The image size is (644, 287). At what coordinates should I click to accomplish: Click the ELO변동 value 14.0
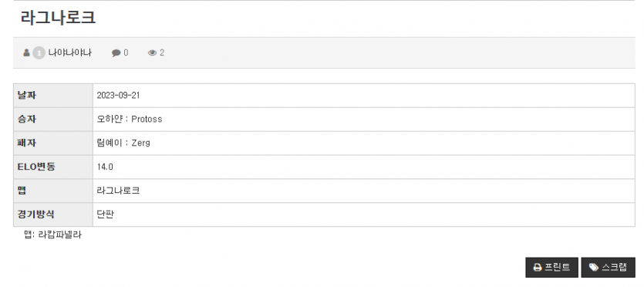[105, 167]
